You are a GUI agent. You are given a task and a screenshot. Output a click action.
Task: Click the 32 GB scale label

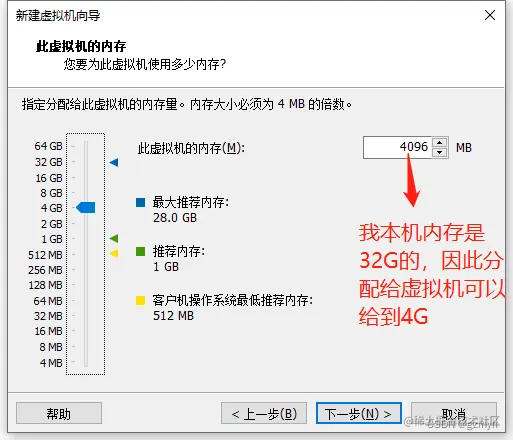point(49,162)
